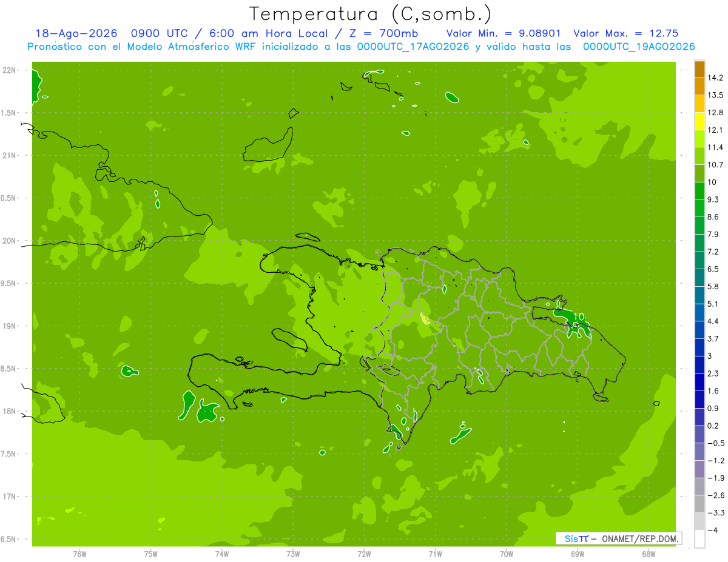The height and width of the screenshot is (562, 728).
Task: Click the '76W' longitude axis label
Action: point(79,554)
